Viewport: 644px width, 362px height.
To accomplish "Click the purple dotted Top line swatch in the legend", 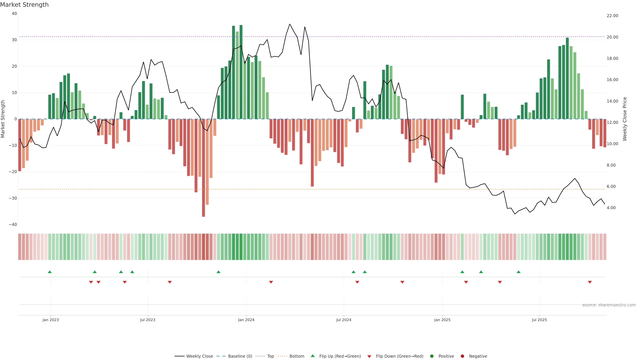I will point(260,356).
